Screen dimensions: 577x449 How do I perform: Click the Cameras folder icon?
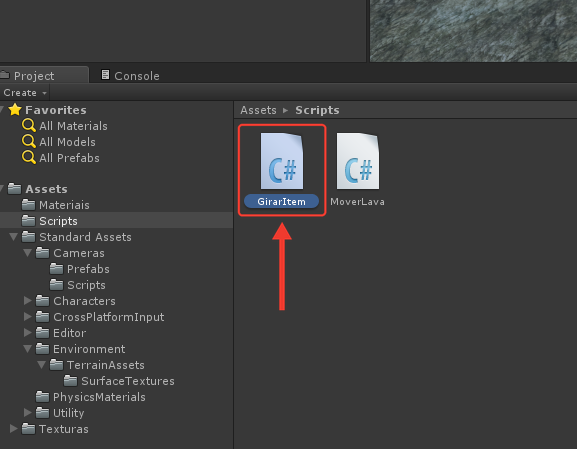(x=43, y=252)
